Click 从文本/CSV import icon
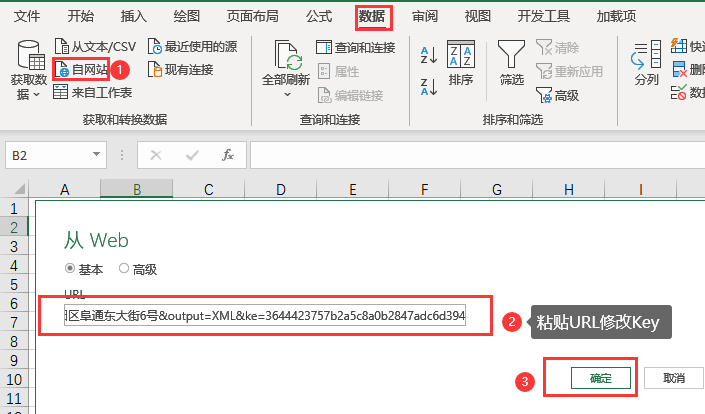Image resolution: width=705 pixels, height=414 pixels. click(x=61, y=46)
